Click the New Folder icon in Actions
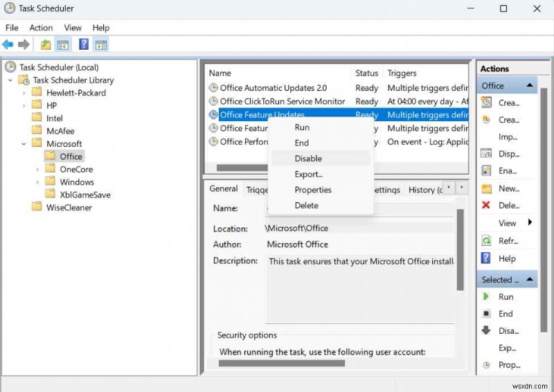The image size is (554, 392). [487, 188]
